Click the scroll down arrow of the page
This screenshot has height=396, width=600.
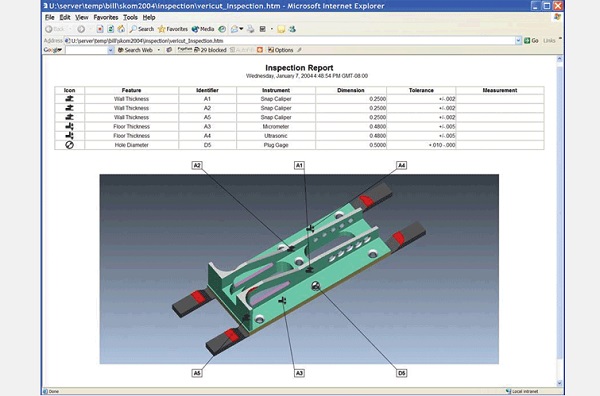tap(559, 383)
